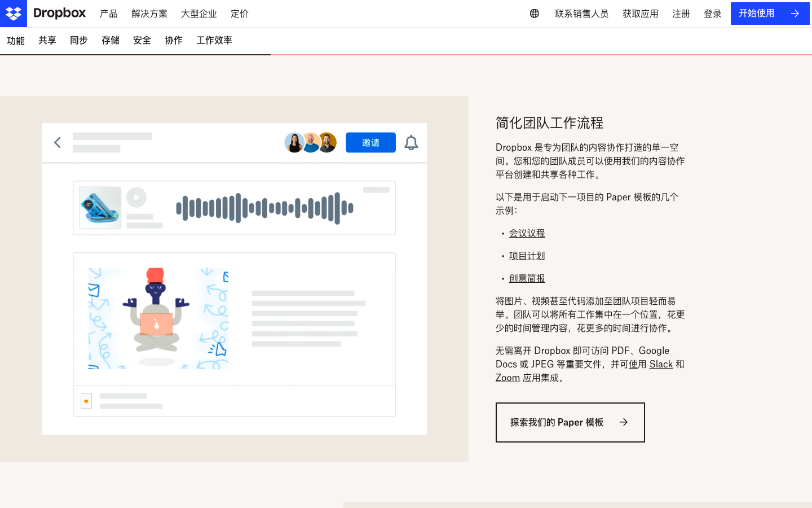Image resolution: width=812 pixels, height=508 pixels.
Task: Select the 同步 tab
Action: point(79,41)
